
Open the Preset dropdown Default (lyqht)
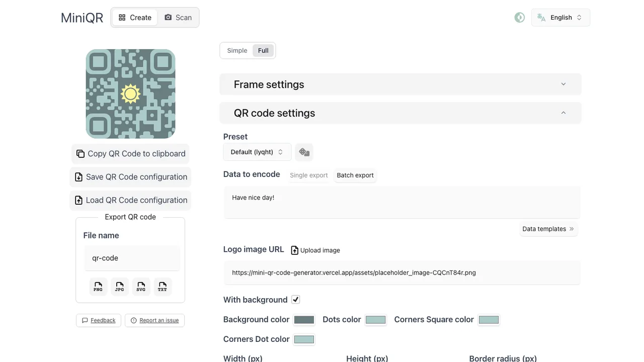click(x=257, y=152)
